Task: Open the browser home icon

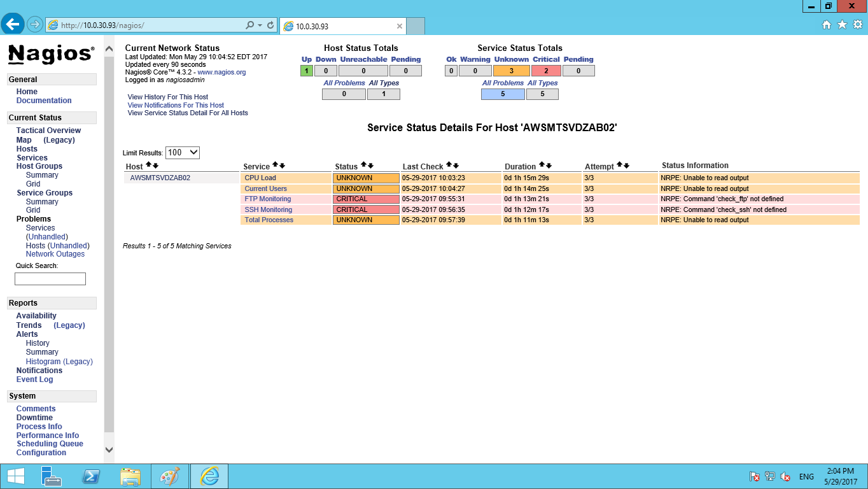Action: point(827,25)
